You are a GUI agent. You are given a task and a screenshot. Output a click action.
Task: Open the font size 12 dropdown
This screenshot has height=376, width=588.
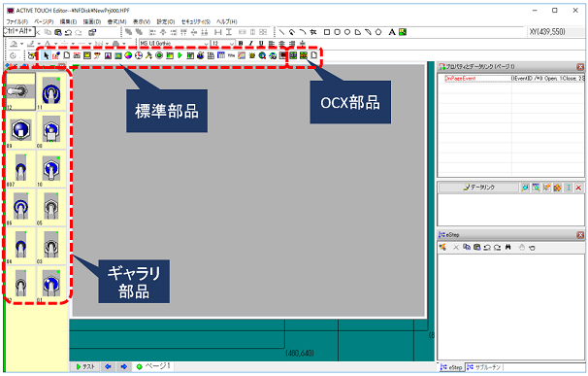pyautogui.click(x=223, y=44)
